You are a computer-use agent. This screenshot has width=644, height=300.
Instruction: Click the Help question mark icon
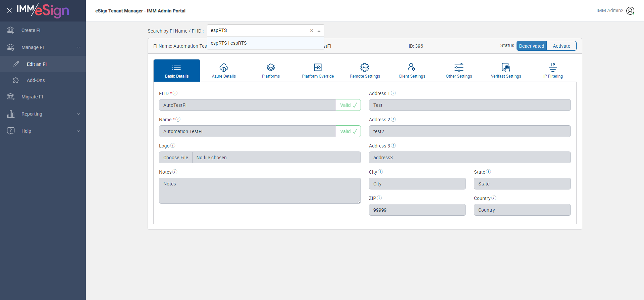pyautogui.click(x=11, y=131)
